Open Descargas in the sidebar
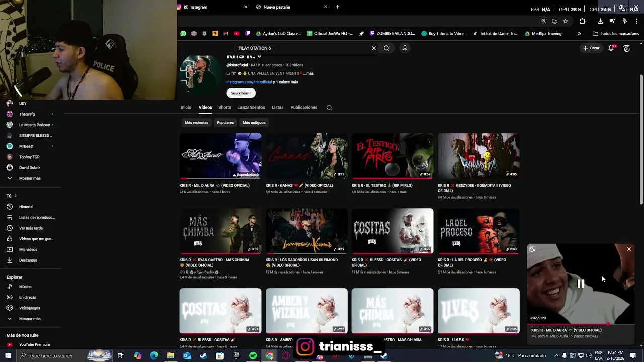The image size is (644, 362). click(x=28, y=260)
